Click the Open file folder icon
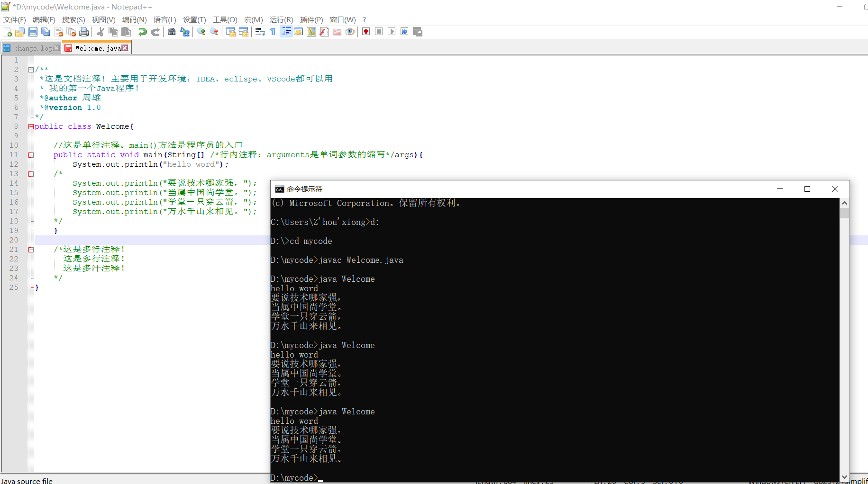Image resolution: width=868 pixels, height=484 pixels. point(20,32)
